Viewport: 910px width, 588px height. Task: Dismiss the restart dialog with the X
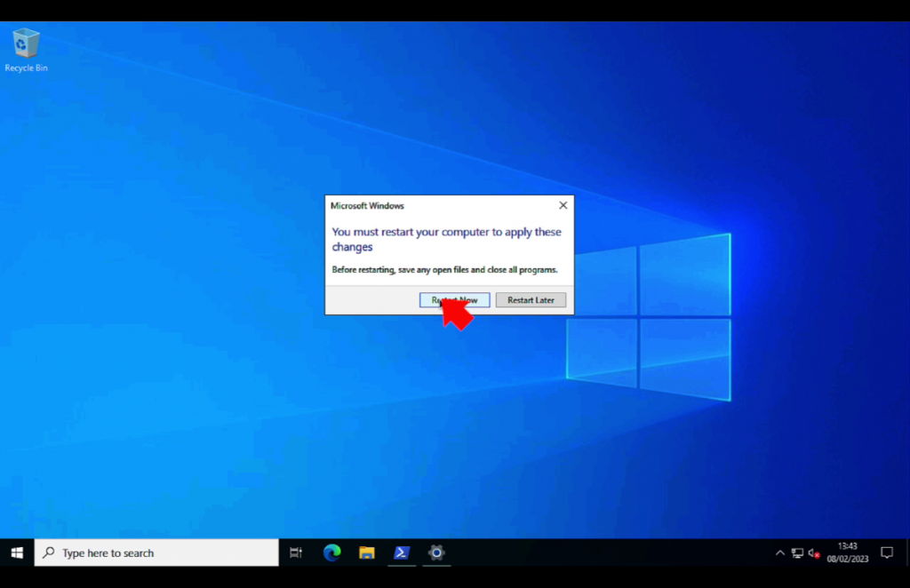[x=563, y=205]
